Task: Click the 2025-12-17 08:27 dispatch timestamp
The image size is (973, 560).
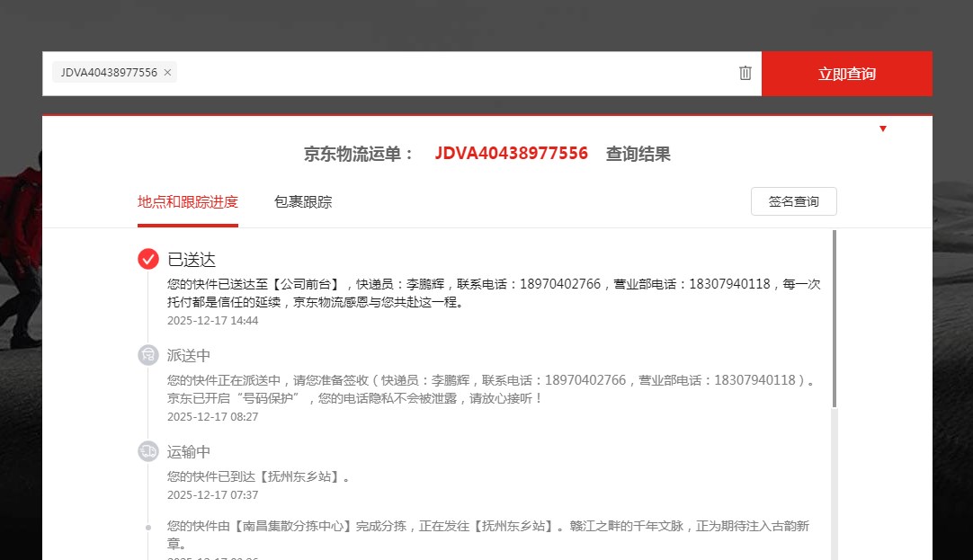Action: pyautogui.click(x=212, y=417)
